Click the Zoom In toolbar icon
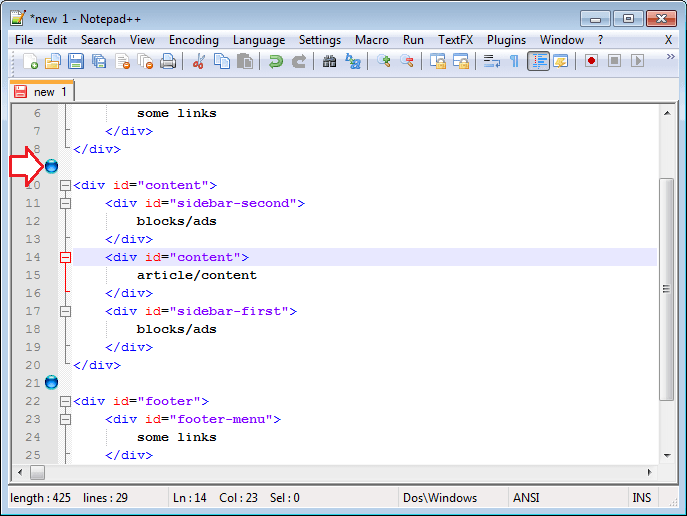This screenshot has height=516, width=687. point(384,62)
